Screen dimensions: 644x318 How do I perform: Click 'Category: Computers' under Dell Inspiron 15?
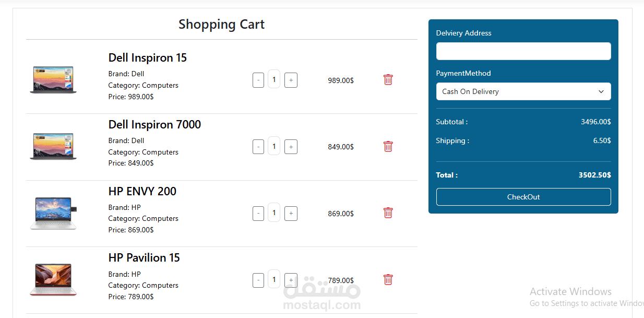(144, 85)
